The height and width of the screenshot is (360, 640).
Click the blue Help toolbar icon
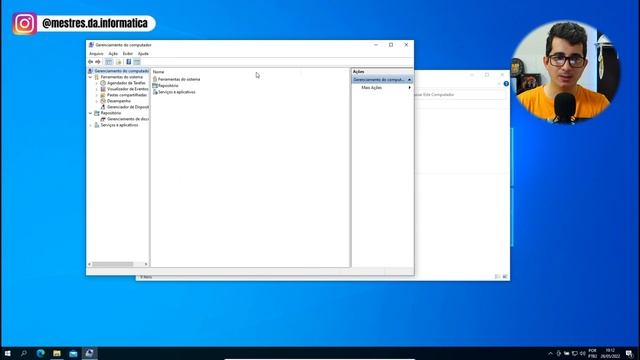(x=129, y=62)
